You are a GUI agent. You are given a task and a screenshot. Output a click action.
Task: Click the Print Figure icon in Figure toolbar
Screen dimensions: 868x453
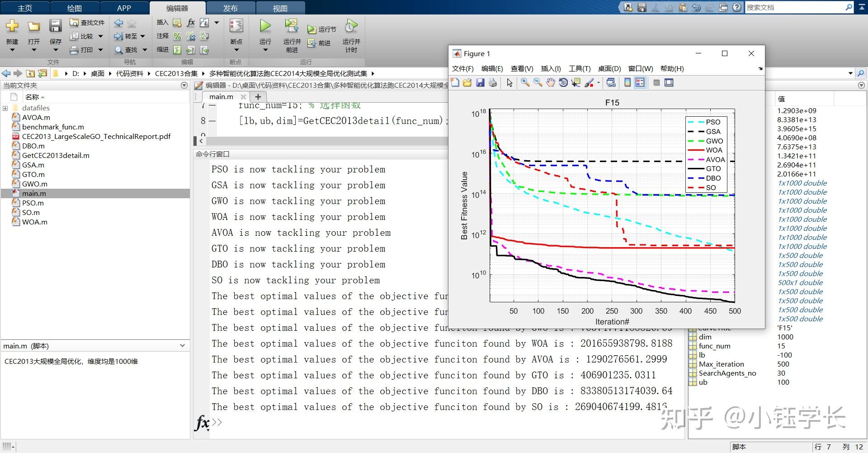pos(493,82)
